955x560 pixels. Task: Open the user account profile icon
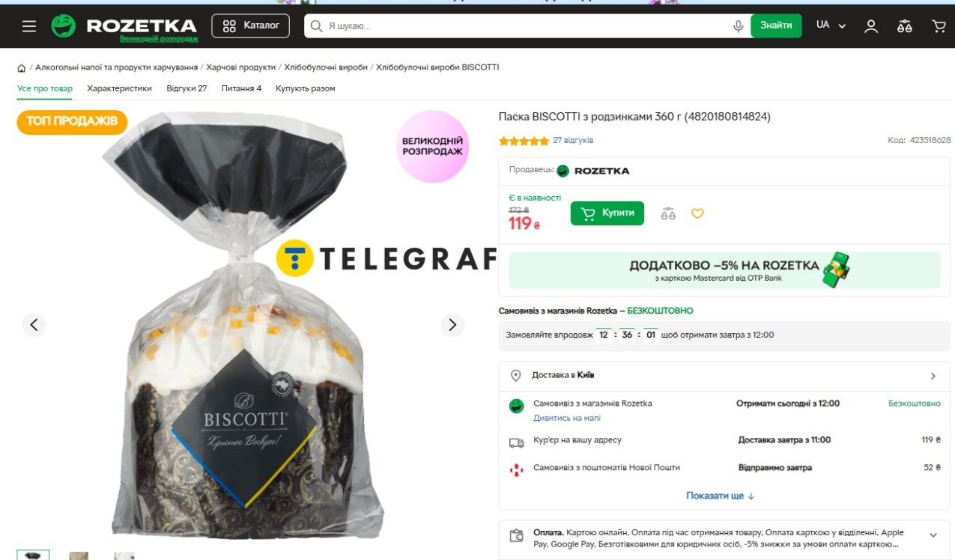(x=871, y=26)
